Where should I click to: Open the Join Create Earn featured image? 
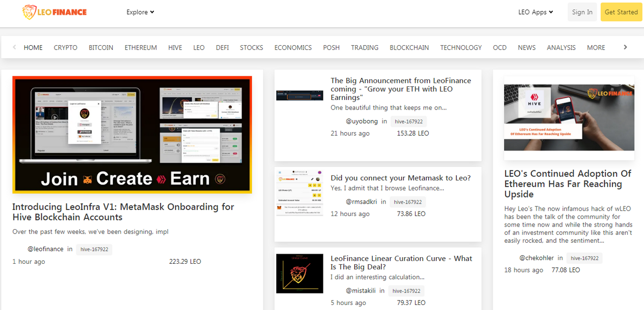[x=132, y=135]
